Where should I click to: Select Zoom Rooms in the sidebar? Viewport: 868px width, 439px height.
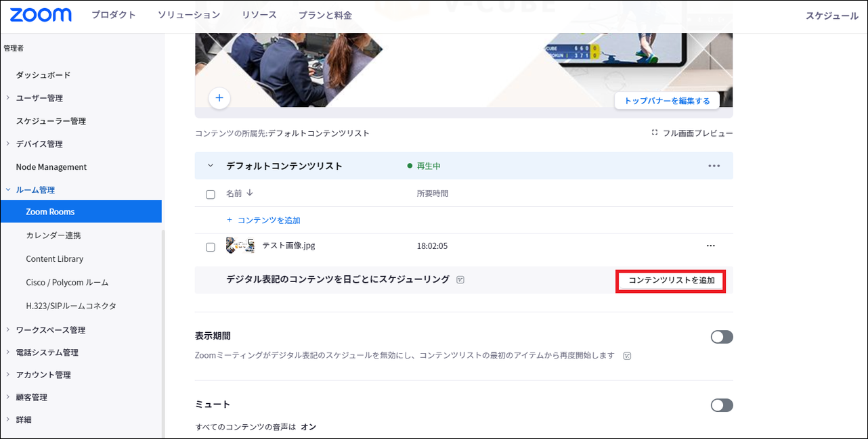point(81,212)
